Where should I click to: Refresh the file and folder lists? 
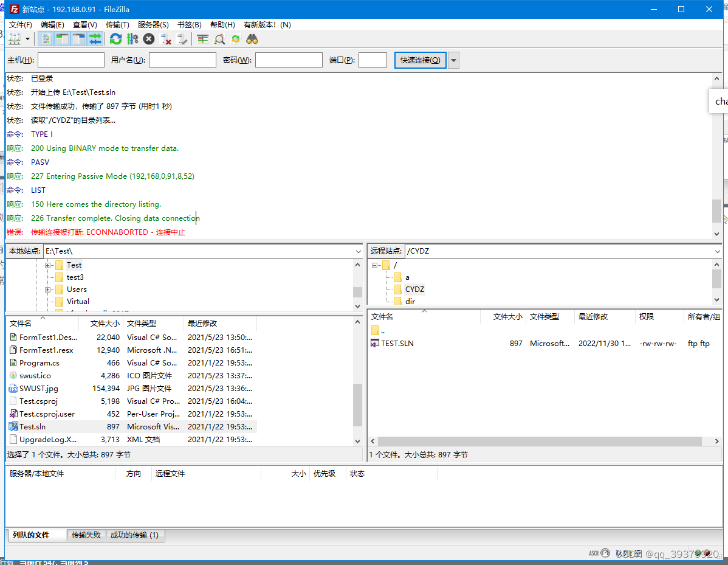tap(115, 40)
